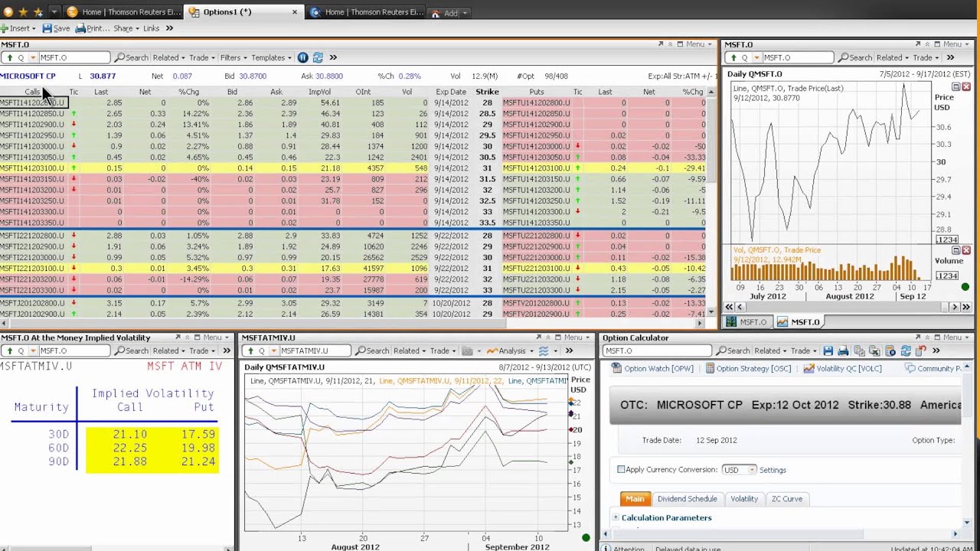Click the undo-arrow icon in Option Calculator toolbar

(921, 350)
